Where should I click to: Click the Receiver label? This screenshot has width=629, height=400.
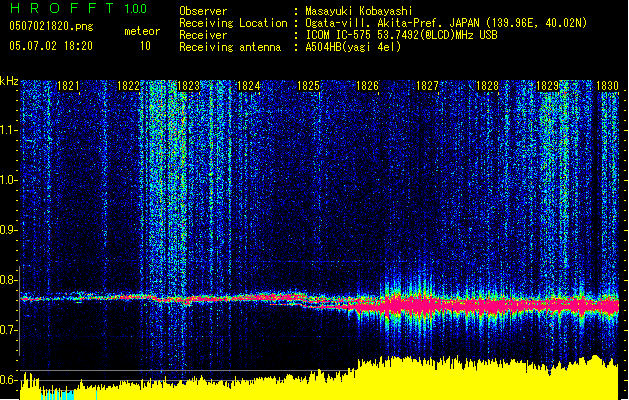click(203, 35)
